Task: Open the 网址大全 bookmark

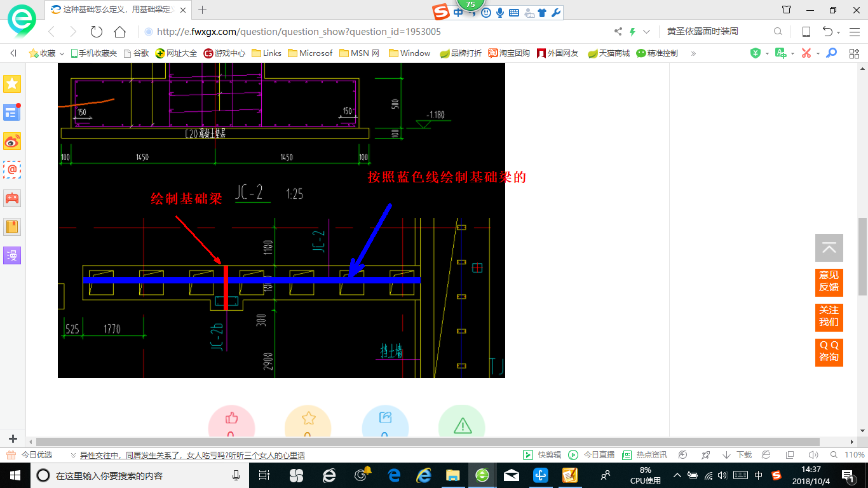Action: pos(177,53)
